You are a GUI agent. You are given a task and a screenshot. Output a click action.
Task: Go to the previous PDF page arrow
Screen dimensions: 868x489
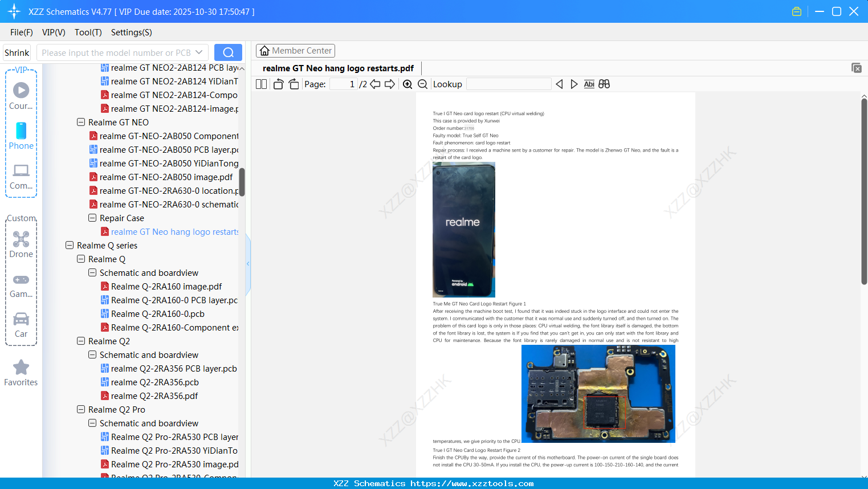coord(375,84)
